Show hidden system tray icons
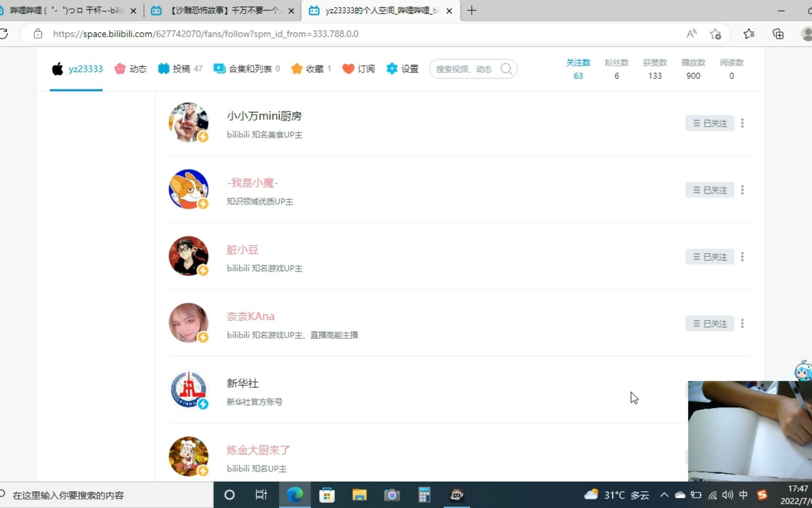The height and width of the screenshot is (508, 812). pos(664,495)
